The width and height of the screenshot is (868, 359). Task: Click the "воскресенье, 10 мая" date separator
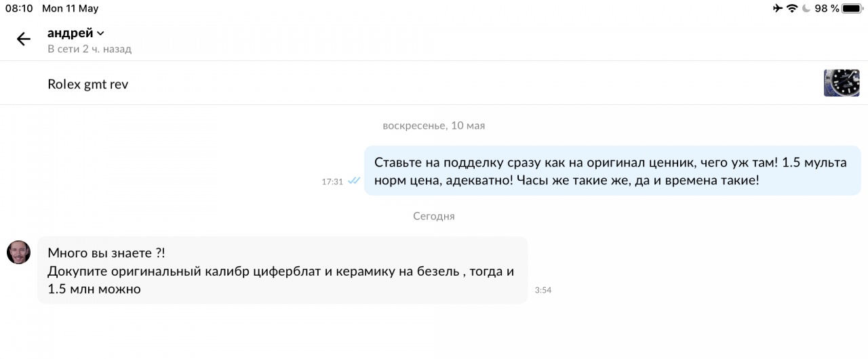pos(433,125)
